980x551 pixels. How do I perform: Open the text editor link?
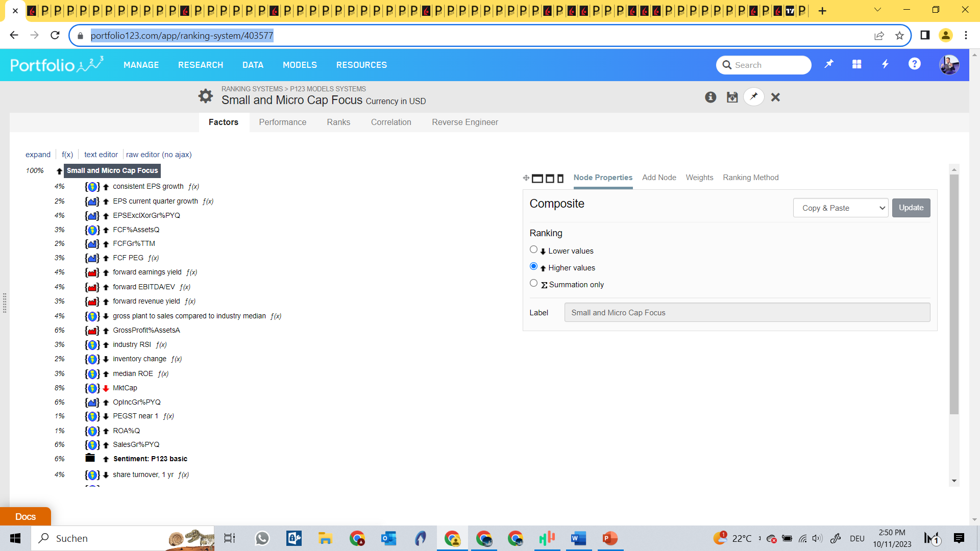point(101,155)
